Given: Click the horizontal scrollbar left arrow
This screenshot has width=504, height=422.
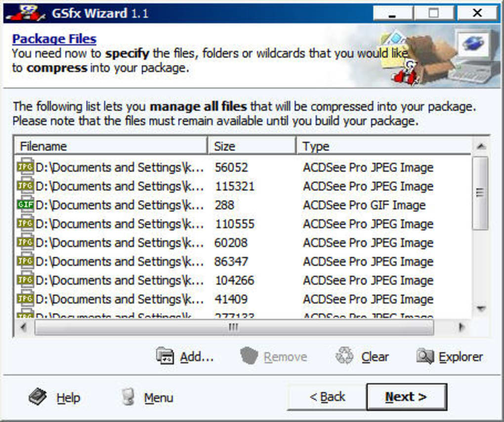Looking at the screenshot, I should pos(23,327).
